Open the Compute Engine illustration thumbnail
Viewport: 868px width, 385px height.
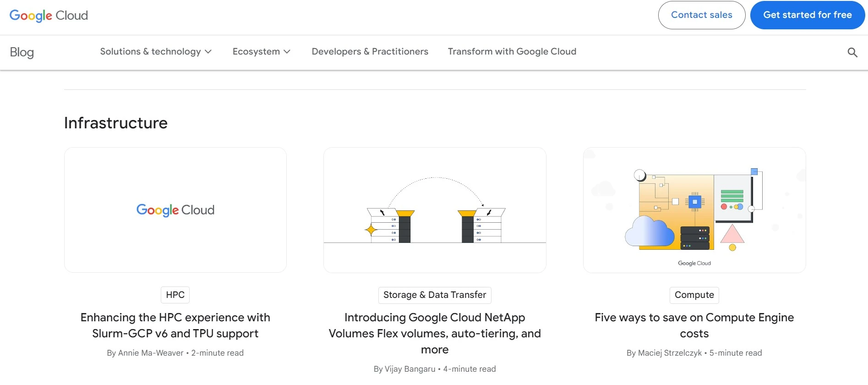694,210
